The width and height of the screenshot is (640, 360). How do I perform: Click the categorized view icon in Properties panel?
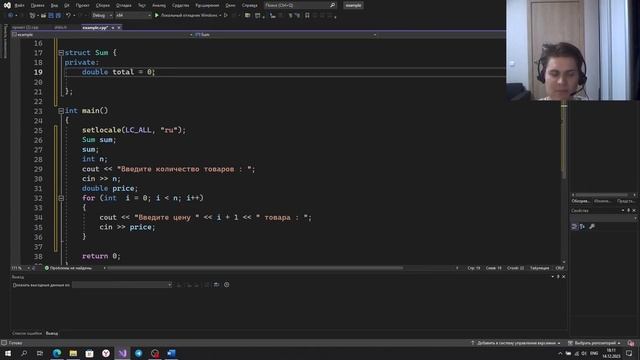point(574,227)
